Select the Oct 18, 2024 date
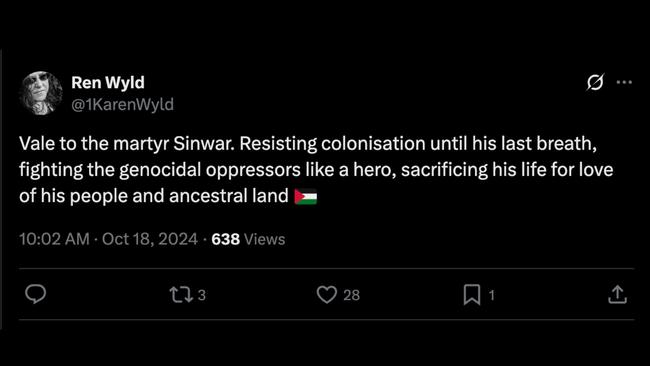 coord(150,239)
